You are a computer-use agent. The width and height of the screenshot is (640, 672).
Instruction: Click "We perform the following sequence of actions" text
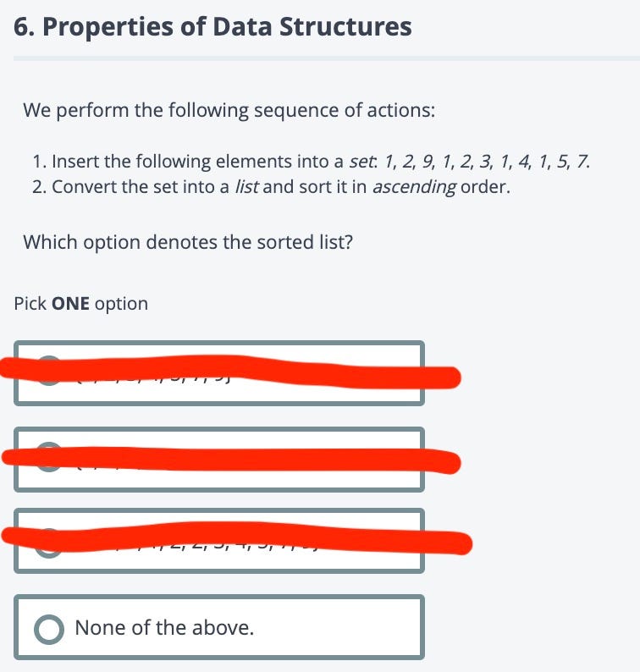coord(229,110)
